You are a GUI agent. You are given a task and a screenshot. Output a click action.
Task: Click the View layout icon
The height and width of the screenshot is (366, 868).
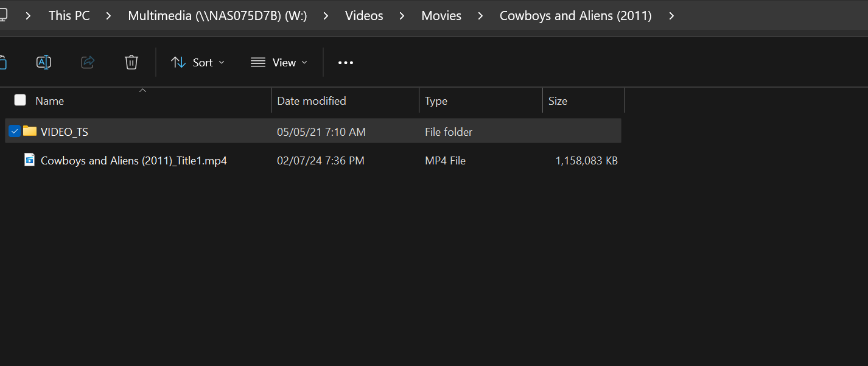(257, 62)
